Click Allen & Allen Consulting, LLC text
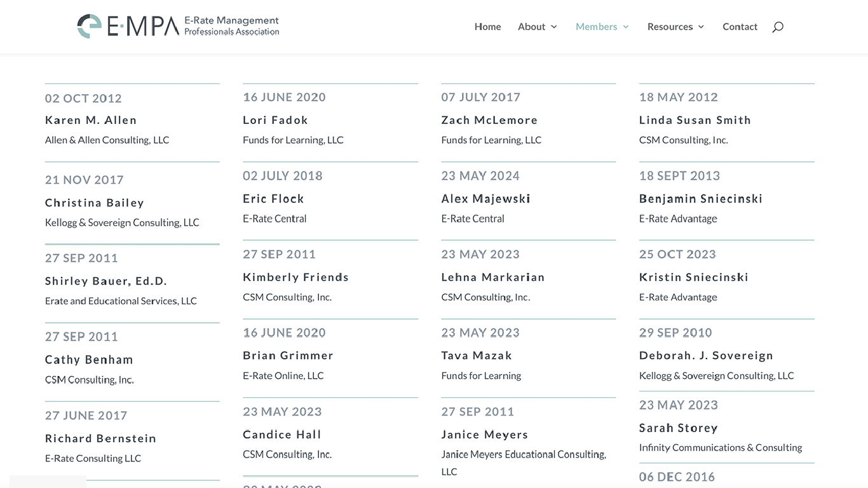Screen dimensions: 868x488 [107, 140]
